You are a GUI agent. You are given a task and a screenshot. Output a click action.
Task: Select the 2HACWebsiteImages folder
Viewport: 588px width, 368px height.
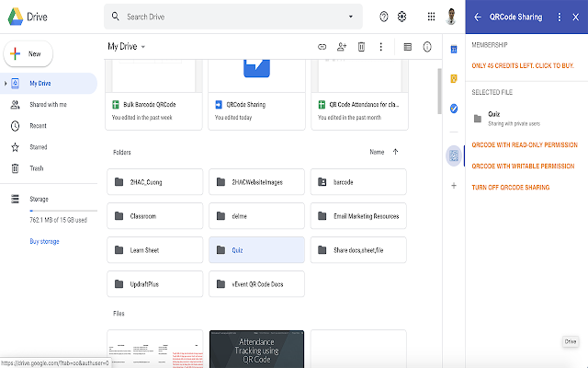coord(256,182)
